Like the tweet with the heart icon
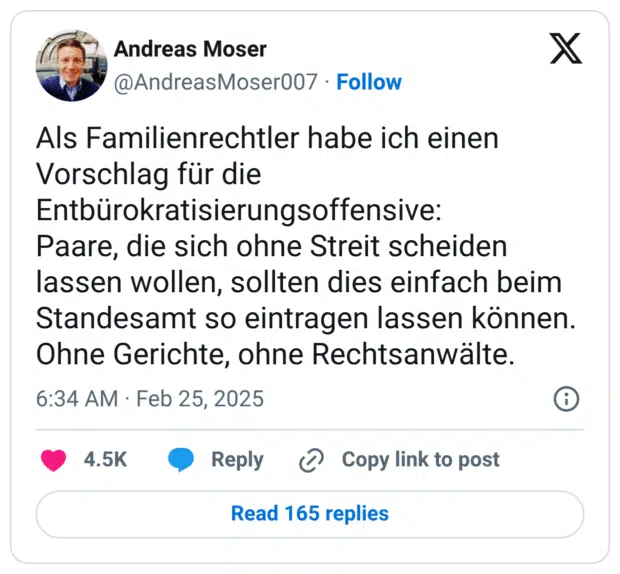620x574 pixels. [x=53, y=460]
